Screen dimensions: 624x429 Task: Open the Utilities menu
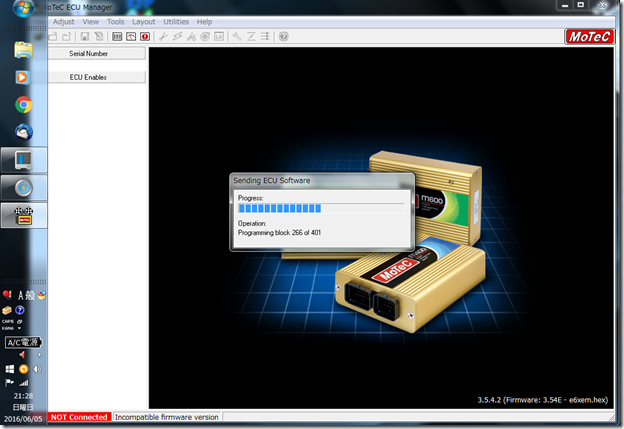(x=176, y=22)
